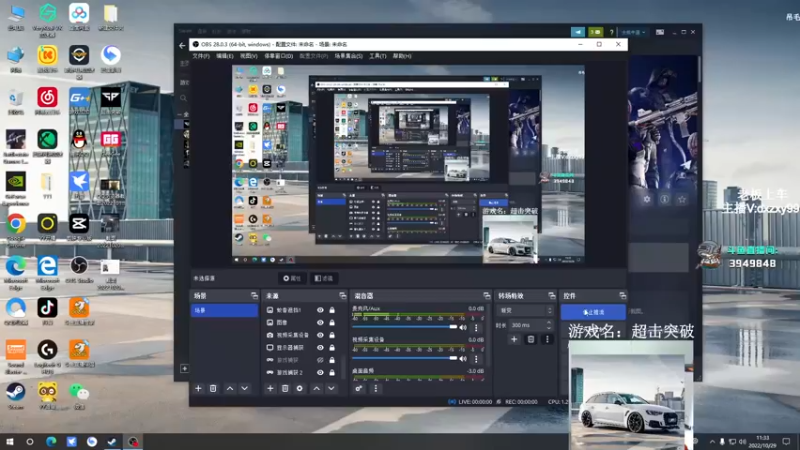Open source properties gear in 来源 panel toolbar
Image resolution: width=800 pixels, height=450 pixels.
click(300, 389)
